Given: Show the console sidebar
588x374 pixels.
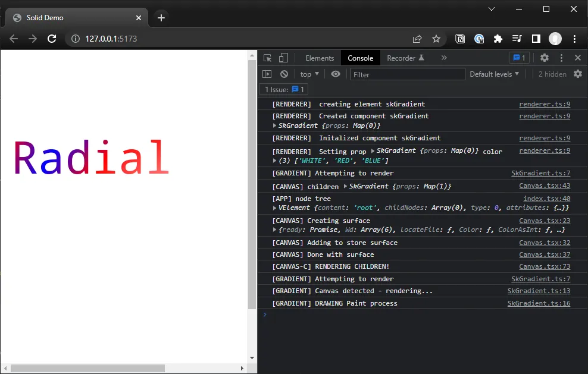Looking at the screenshot, I should [267, 74].
